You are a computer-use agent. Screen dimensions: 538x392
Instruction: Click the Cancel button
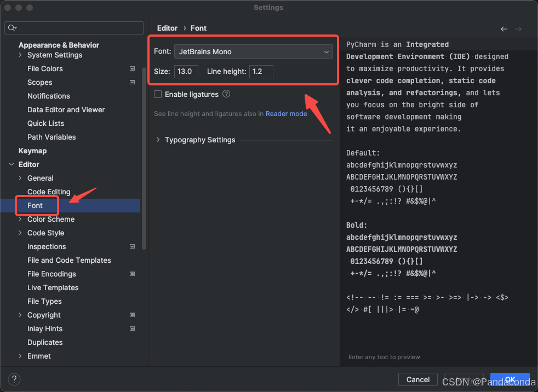click(417, 379)
